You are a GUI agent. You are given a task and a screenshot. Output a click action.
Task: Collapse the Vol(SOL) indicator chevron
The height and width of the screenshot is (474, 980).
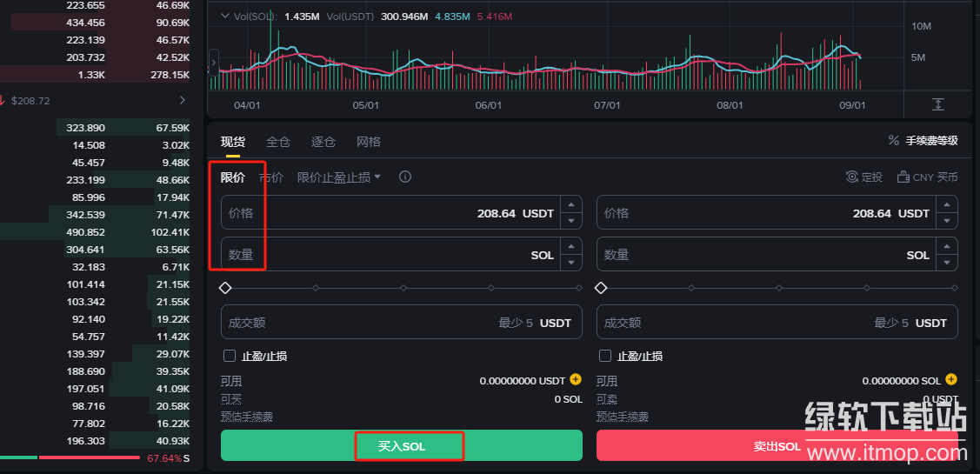pos(225,17)
